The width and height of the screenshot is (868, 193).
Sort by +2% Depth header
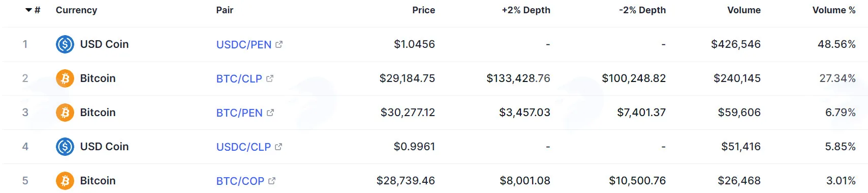click(x=526, y=10)
